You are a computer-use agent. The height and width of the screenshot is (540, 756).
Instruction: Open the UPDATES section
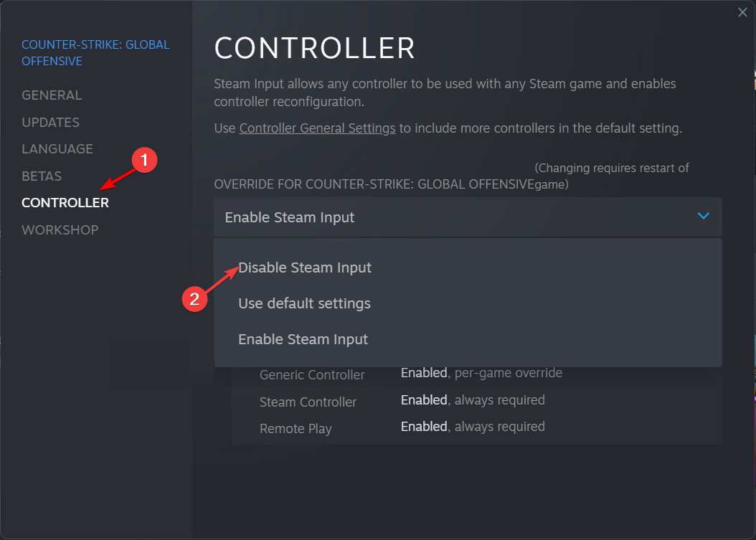coord(50,122)
